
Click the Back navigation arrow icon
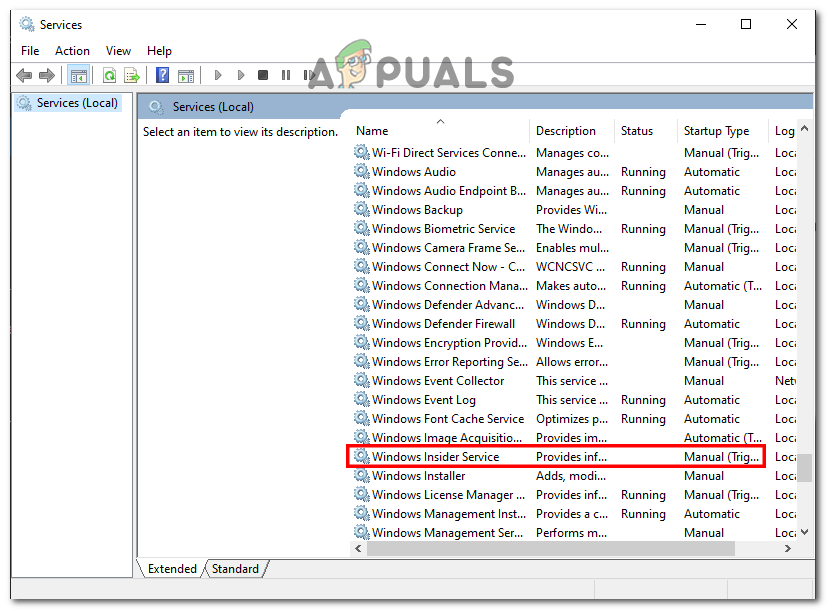pos(24,74)
